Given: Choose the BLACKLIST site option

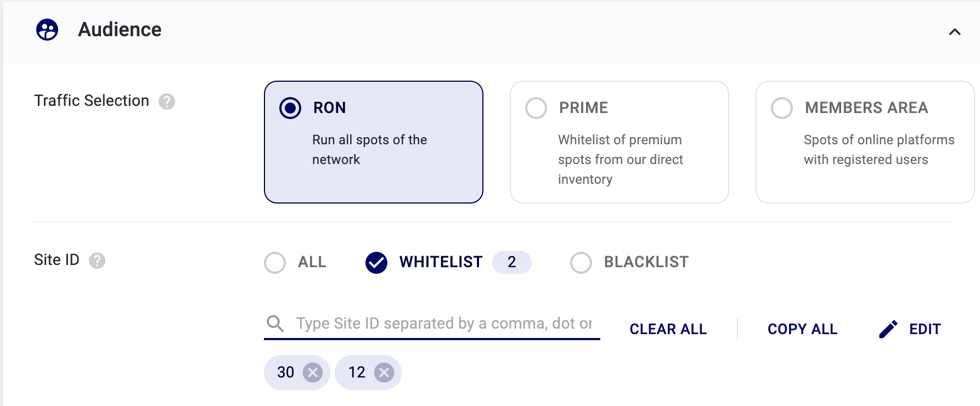Looking at the screenshot, I should (581, 263).
